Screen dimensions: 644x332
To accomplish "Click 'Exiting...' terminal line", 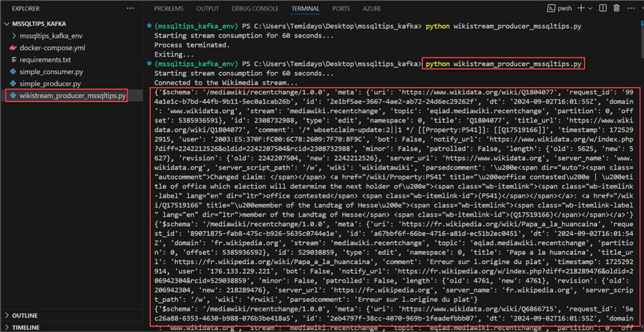I will point(173,54).
